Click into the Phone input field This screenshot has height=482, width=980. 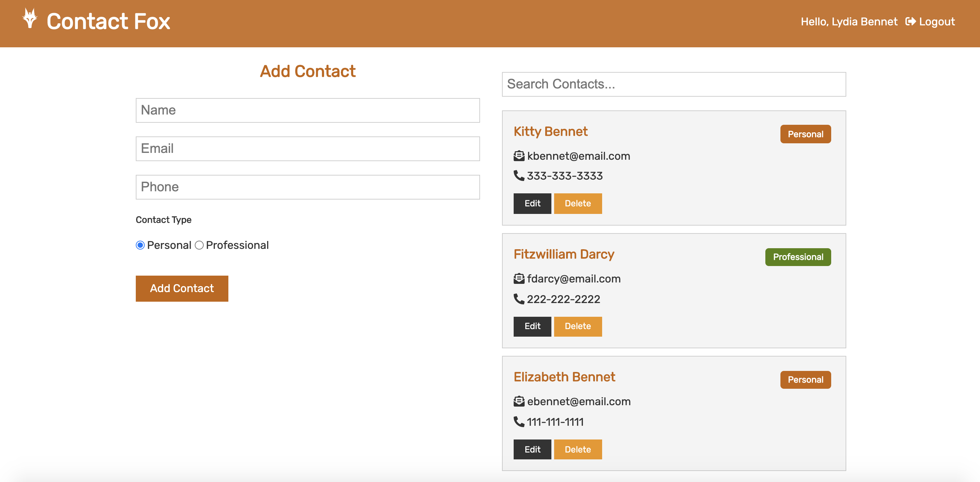tap(307, 187)
